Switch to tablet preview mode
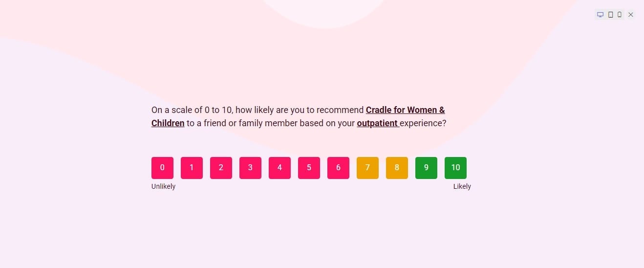Screen dimensions: 644x268 point(610,15)
